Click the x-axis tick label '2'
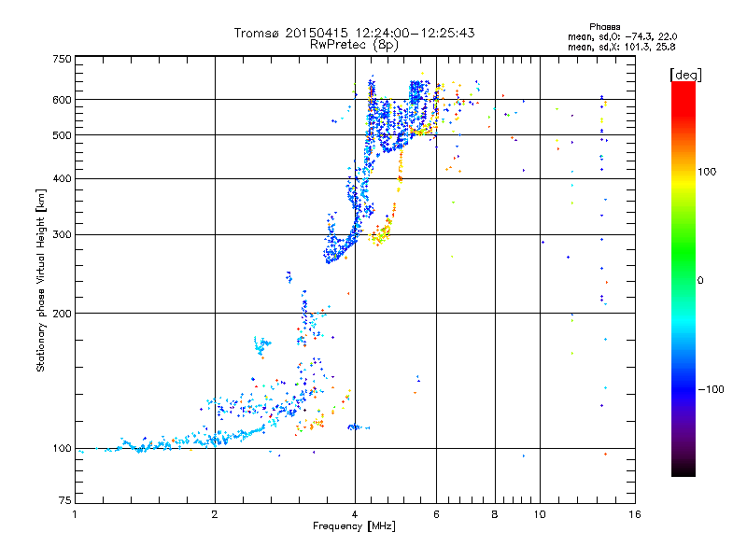Image resolution: width=747 pixels, height=560 pixels. (215, 514)
